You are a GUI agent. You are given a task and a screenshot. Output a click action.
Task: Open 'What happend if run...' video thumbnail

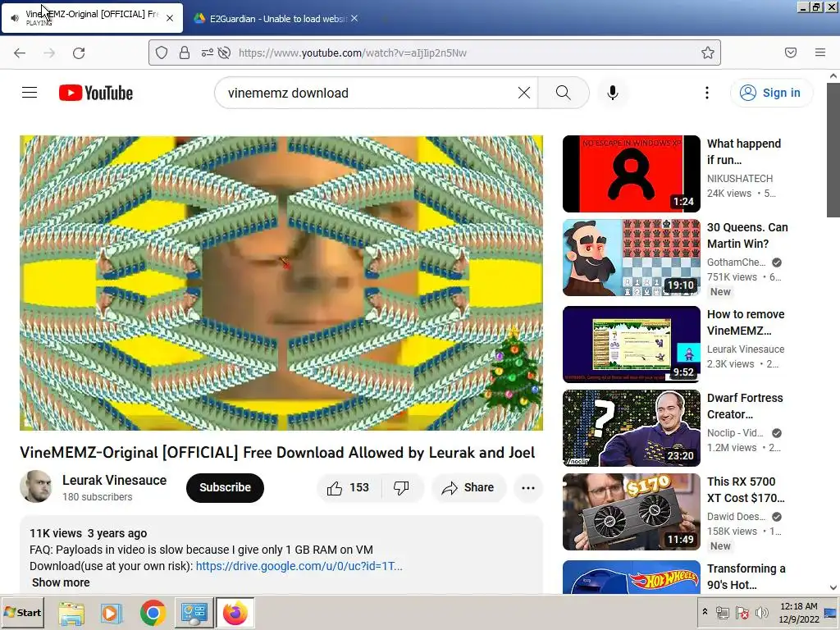point(631,174)
